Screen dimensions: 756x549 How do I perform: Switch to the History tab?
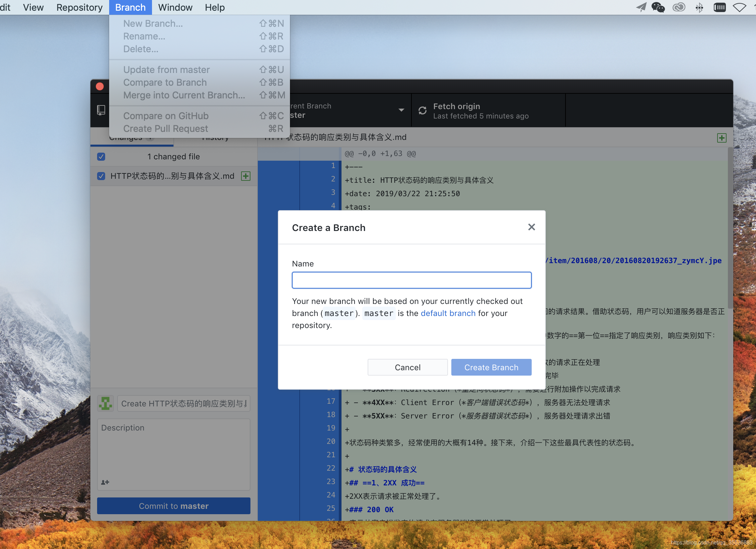[215, 137]
